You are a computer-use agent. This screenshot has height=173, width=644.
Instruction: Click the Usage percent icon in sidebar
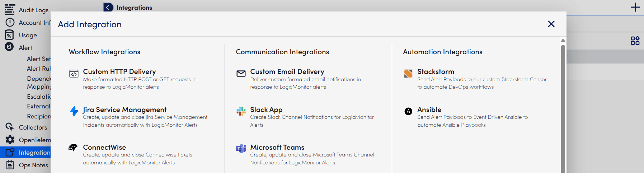coord(9,35)
